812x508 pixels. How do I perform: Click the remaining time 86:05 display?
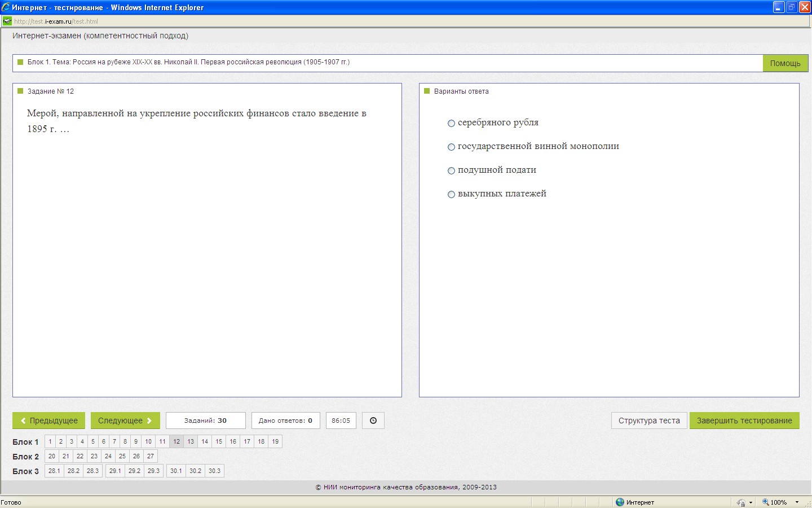[x=341, y=421]
